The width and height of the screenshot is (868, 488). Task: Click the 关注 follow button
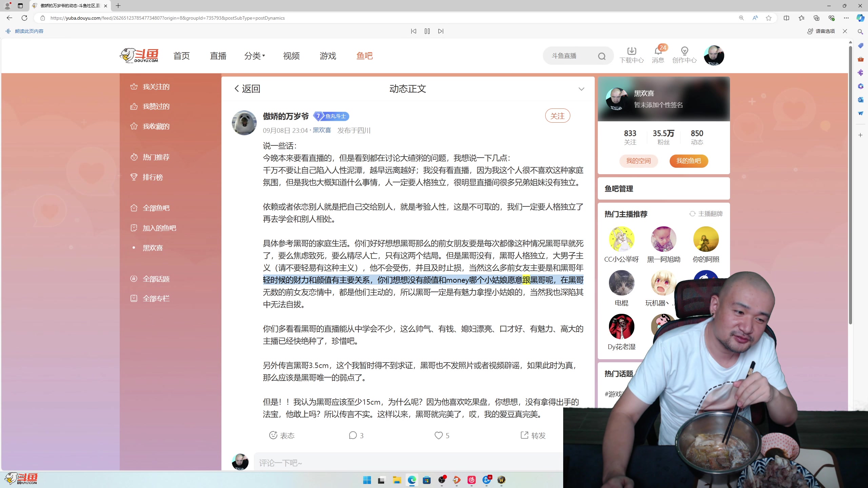(557, 116)
